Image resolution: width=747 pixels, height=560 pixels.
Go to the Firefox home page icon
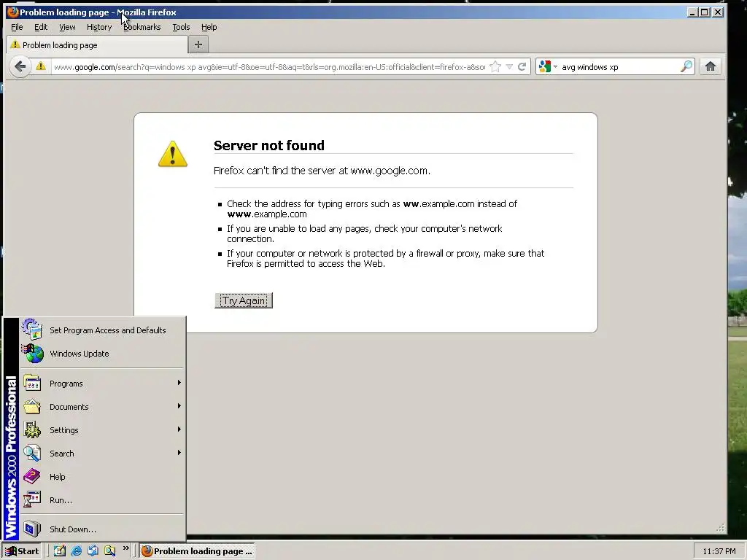(x=711, y=66)
